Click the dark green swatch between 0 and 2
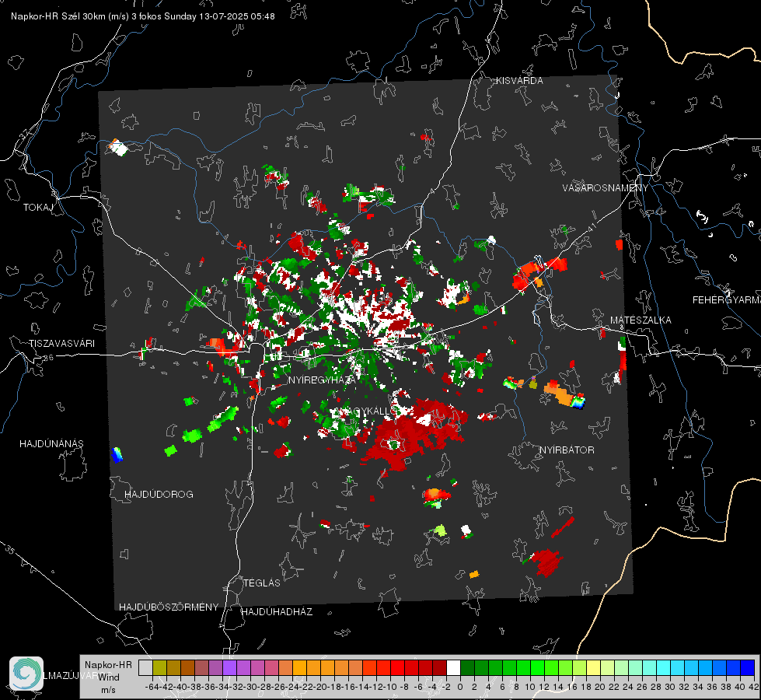 467,668
